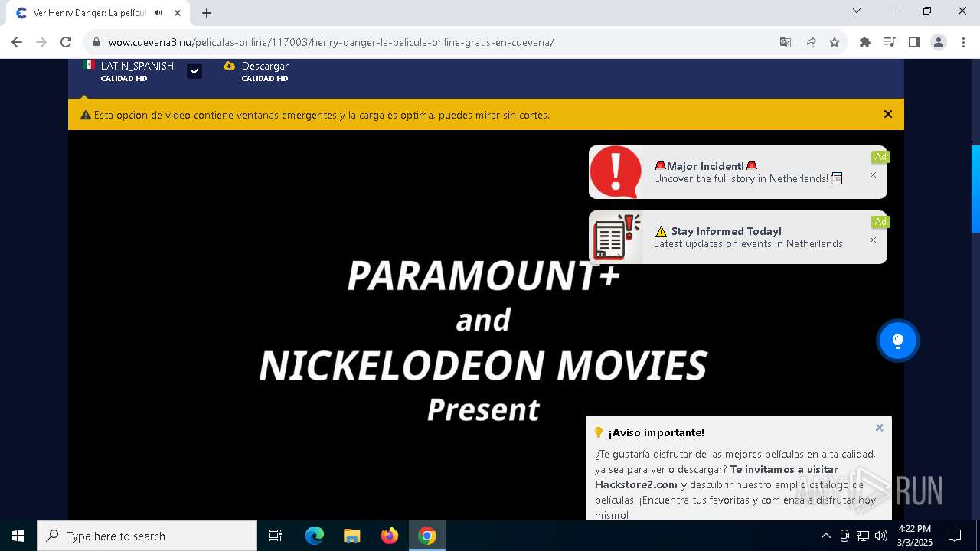980x551 pixels.
Task: Click the browser forward arrow
Action: [41, 42]
